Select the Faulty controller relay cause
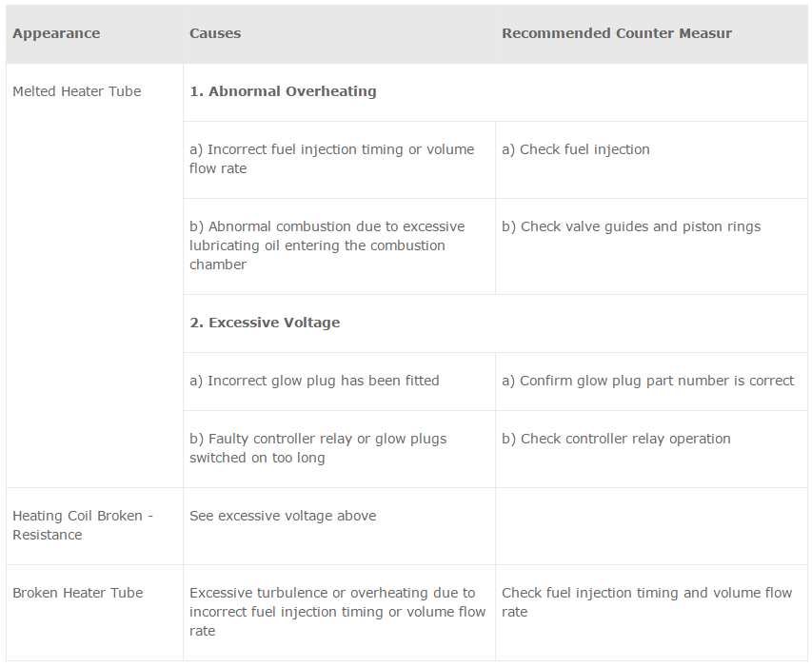This screenshot has width=812, height=667. (x=318, y=448)
